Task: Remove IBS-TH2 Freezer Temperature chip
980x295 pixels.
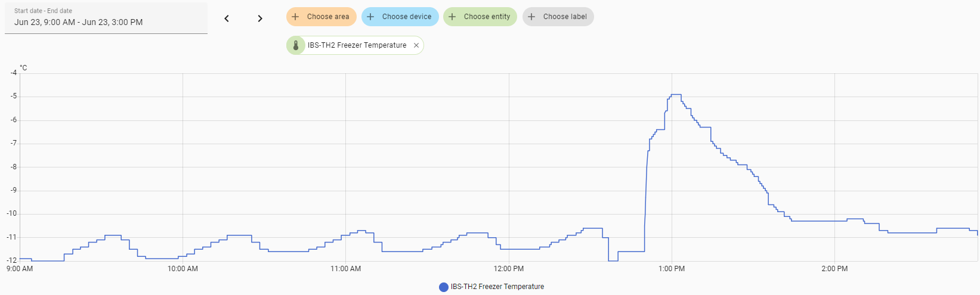Action: [x=416, y=45]
